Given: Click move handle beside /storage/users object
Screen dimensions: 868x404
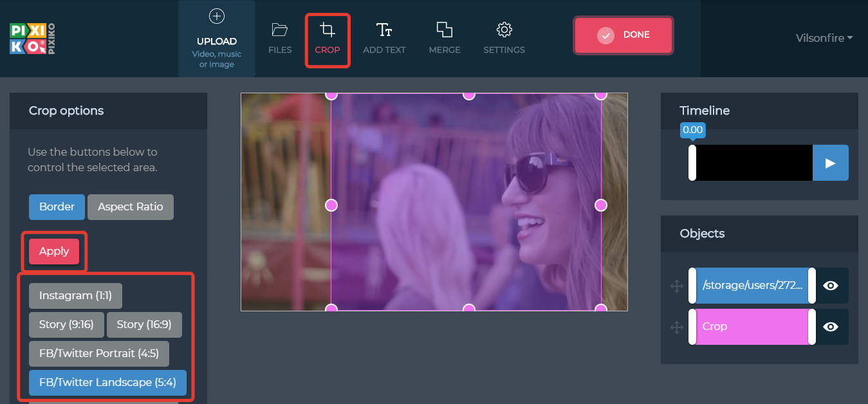Looking at the screenshot, I should (677, 286).
